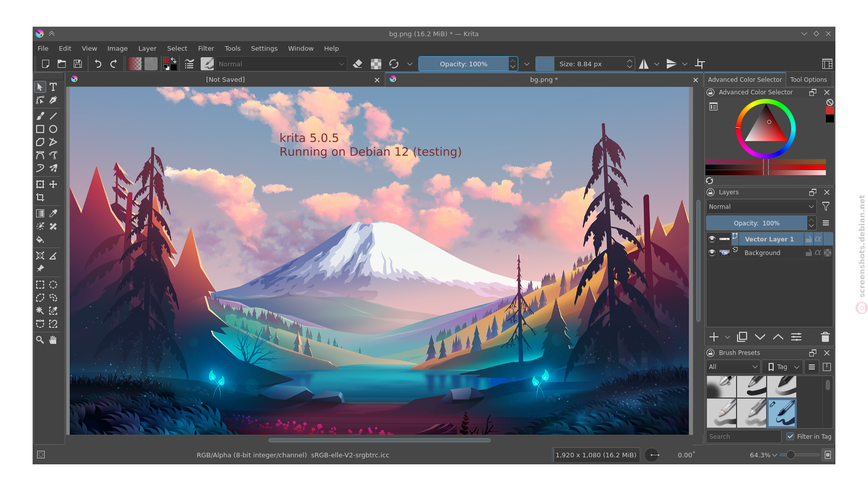The height and width of the screenshot is (503, 868).
Task: Expand the vertical mirror options arrow
Action: 685,64
